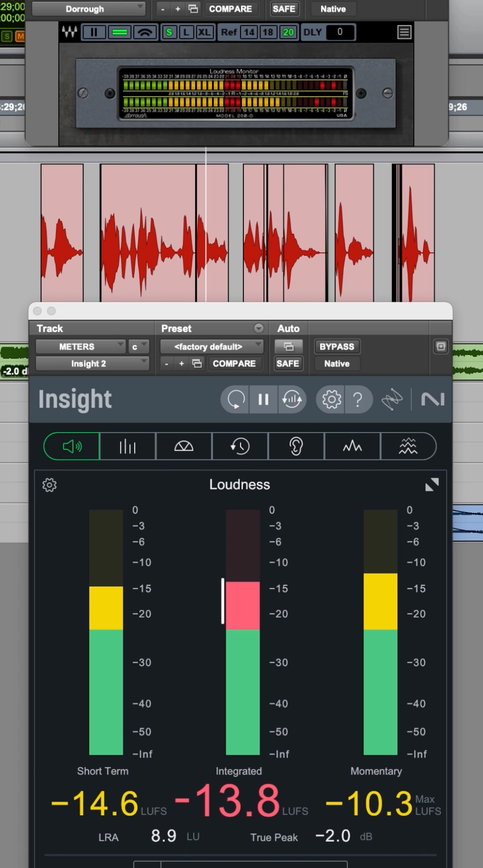Select the horizontal green meter mode icon
The image size is (483, 868).
(x=120, y=32)
